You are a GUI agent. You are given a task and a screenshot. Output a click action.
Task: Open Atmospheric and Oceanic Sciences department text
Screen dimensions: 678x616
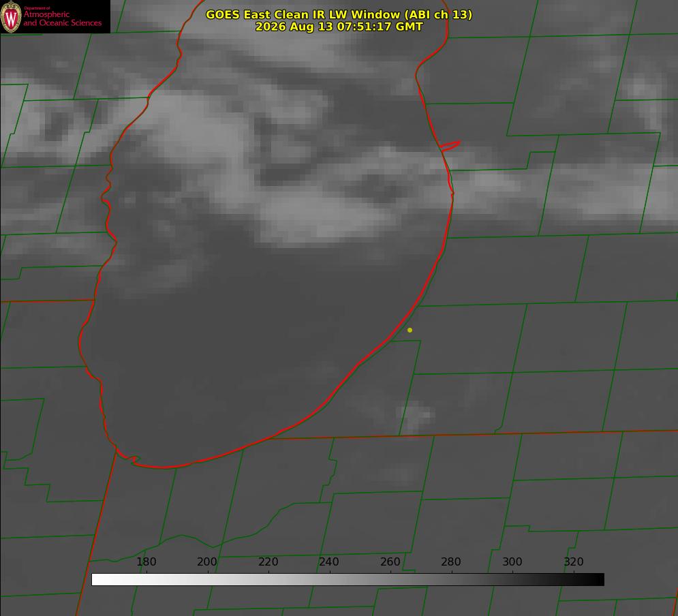[x=62, y=18]
